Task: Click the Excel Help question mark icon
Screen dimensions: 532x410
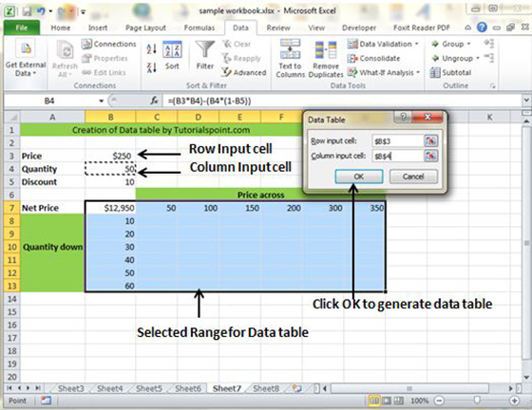Action: pyautogui.click(x=482, y=28)
